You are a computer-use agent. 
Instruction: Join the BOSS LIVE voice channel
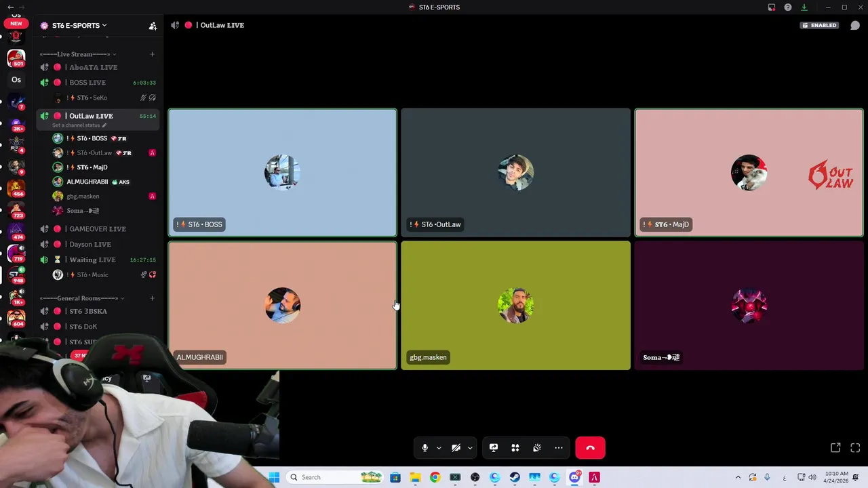pos(98,83)
